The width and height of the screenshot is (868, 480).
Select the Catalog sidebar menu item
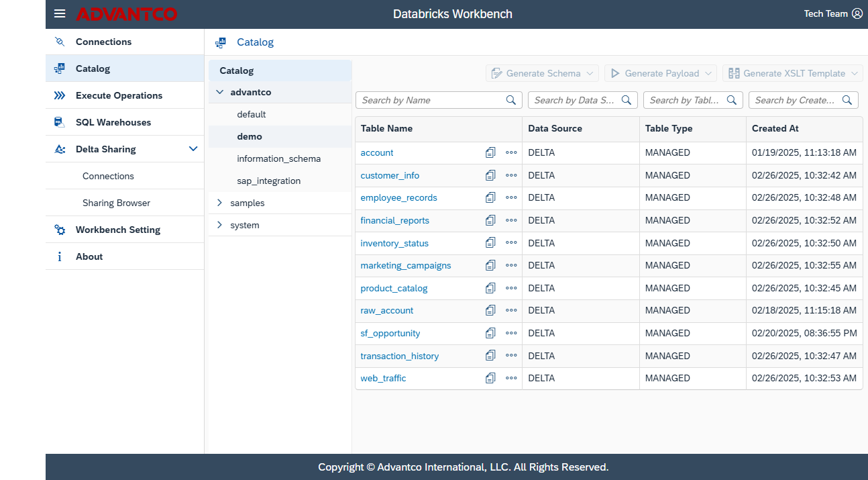tap(125, 68)
